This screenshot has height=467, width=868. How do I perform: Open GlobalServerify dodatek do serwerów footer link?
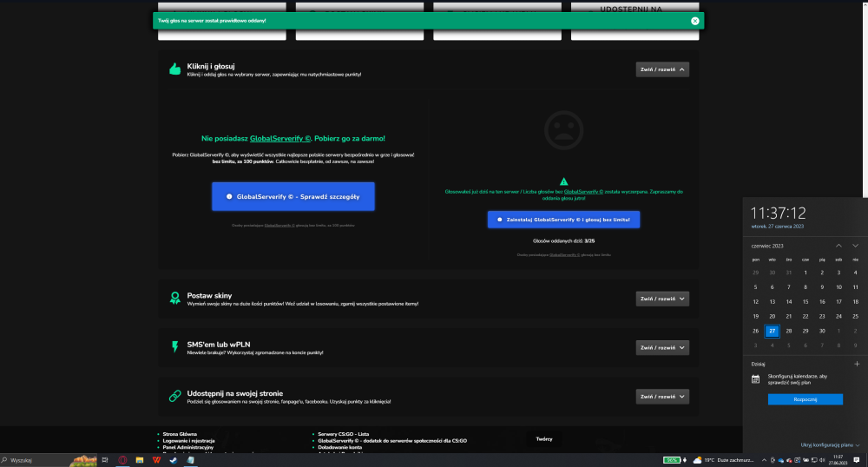pyautogui.click(x=392, y=441)
